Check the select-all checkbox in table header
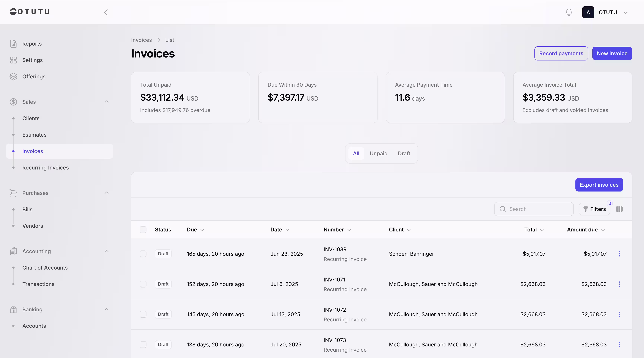This screenshot has width=644, height=358. point(143,230)
